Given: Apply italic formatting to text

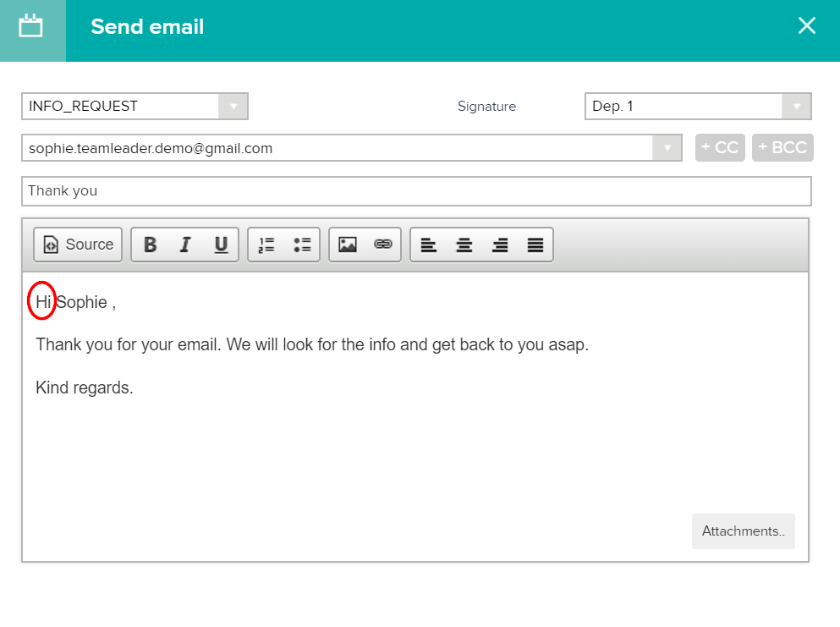Looking at the screenshot, I should click(x=185, y=245).
